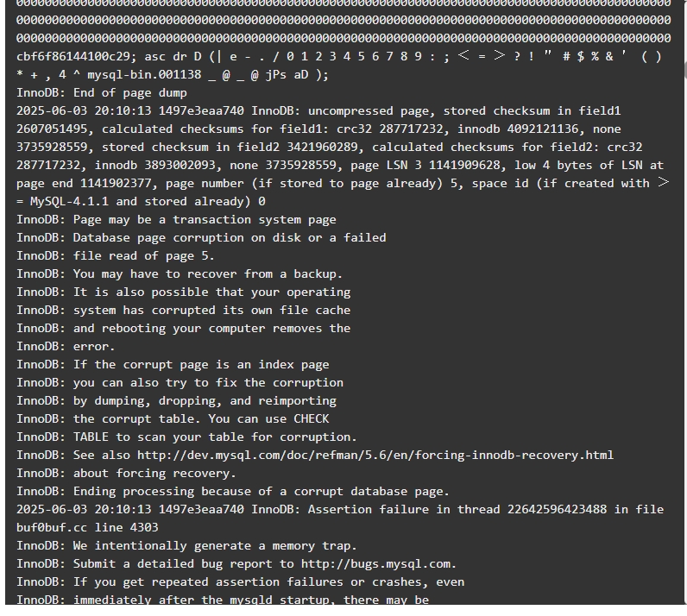687x616 pixels.
Task: Click 'TABLE to scan your table' line
Action: pos(186,437)
